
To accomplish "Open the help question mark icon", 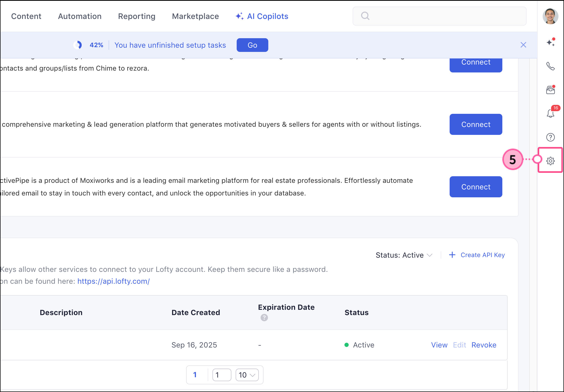I will [550, 137].
